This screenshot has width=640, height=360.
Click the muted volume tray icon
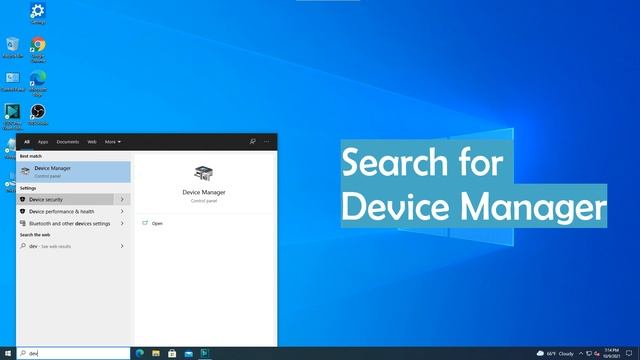597,353
